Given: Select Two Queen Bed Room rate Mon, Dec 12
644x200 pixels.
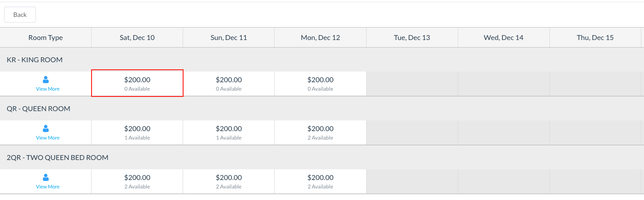Looking at the screenshot, I should pos(320,181).
